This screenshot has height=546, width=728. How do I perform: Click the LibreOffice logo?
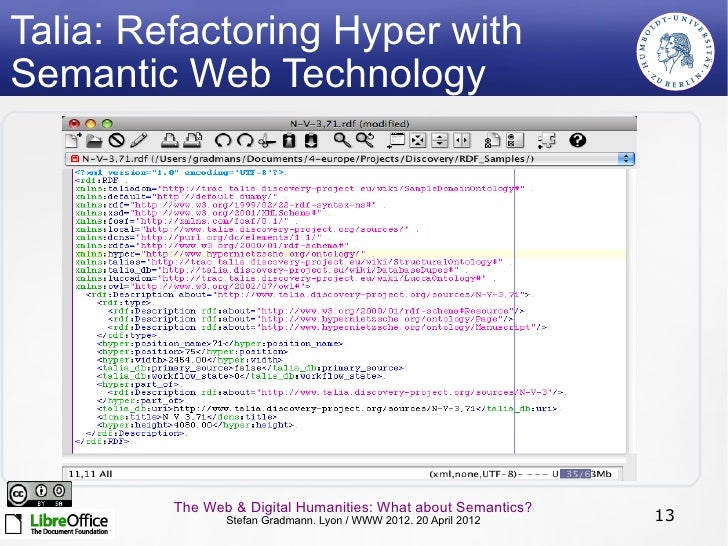57,525
